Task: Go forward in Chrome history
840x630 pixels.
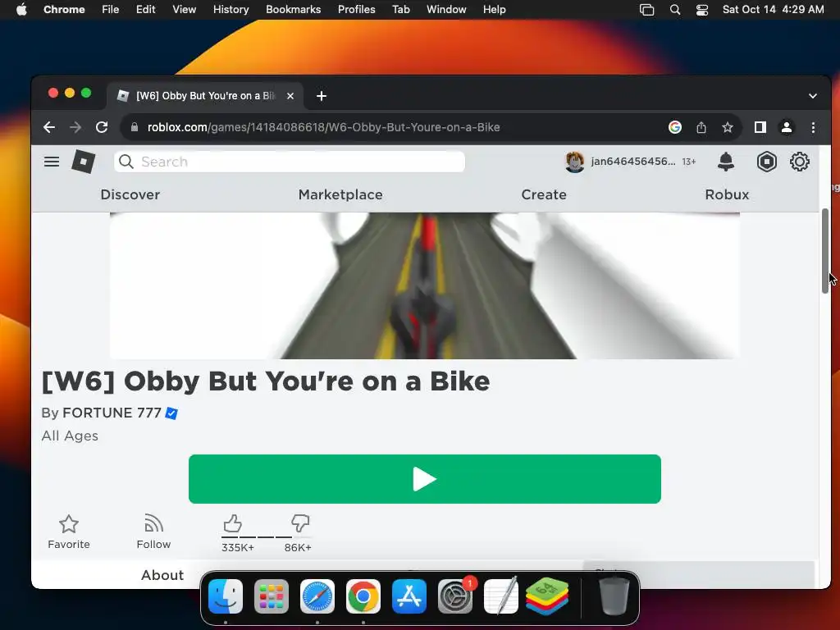Action: pos(75,127)
